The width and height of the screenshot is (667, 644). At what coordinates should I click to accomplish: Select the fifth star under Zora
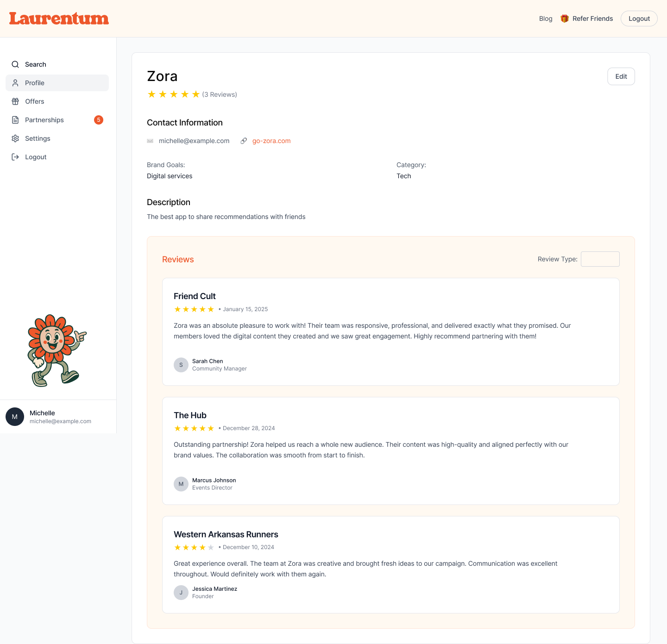pos(196,94)
